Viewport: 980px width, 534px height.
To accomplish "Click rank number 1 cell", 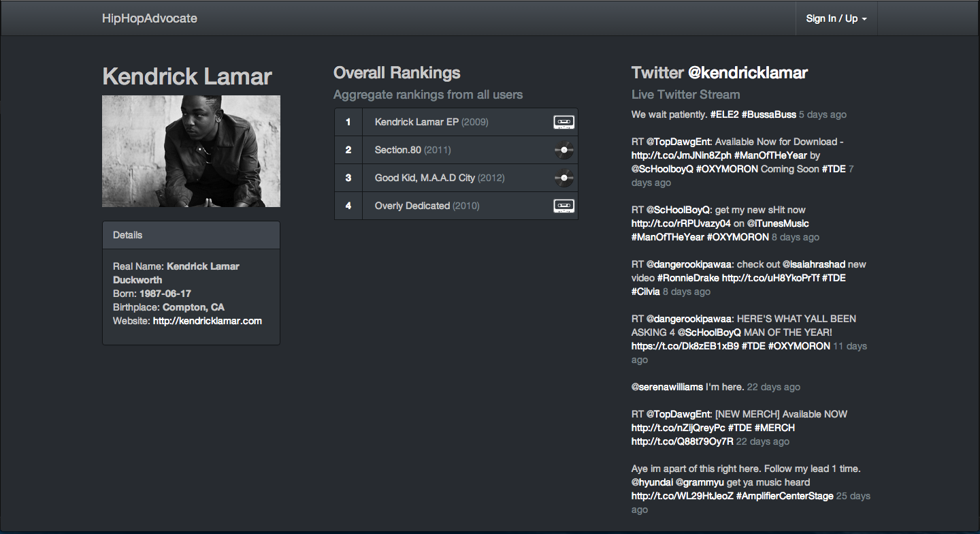I will 348,123.
